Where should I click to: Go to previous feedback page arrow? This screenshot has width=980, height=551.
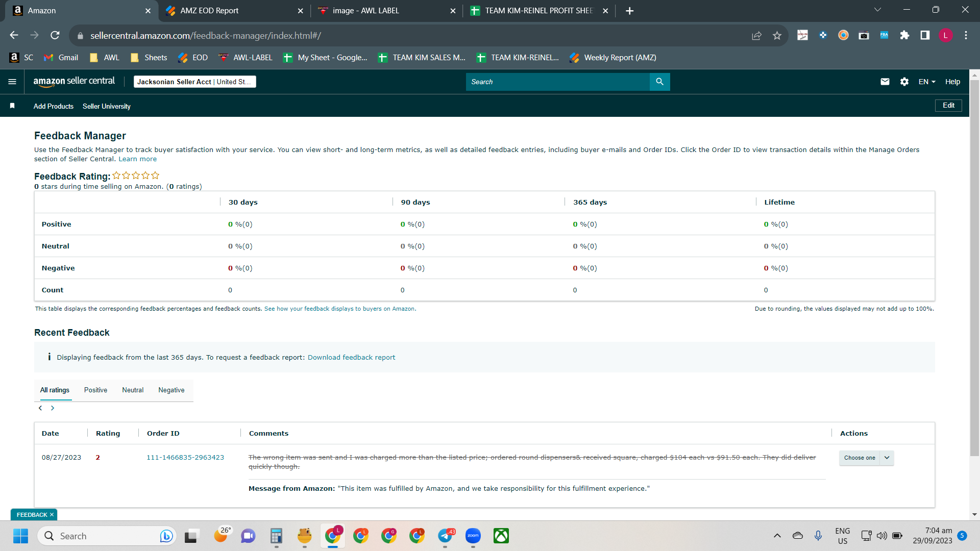point(40,408)
